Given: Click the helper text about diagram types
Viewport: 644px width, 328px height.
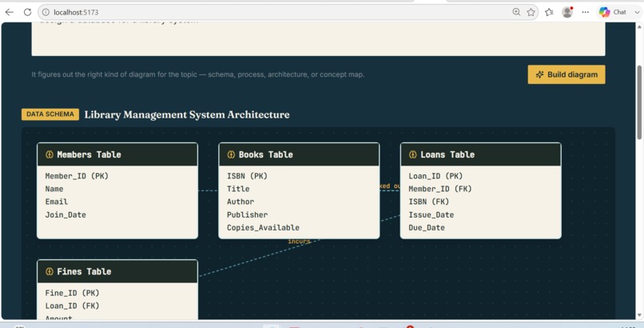Looking at the screenshot, I should coord(198,74).
